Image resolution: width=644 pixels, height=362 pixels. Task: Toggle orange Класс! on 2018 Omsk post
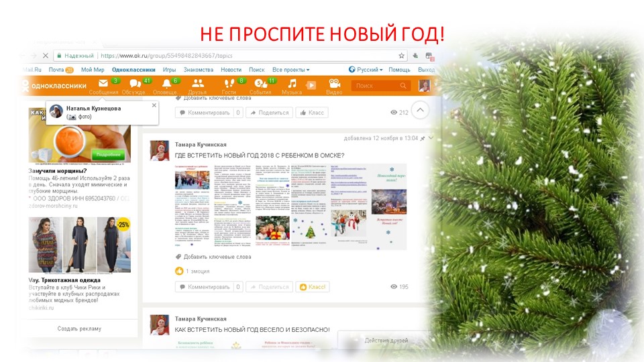pos(313,287)
